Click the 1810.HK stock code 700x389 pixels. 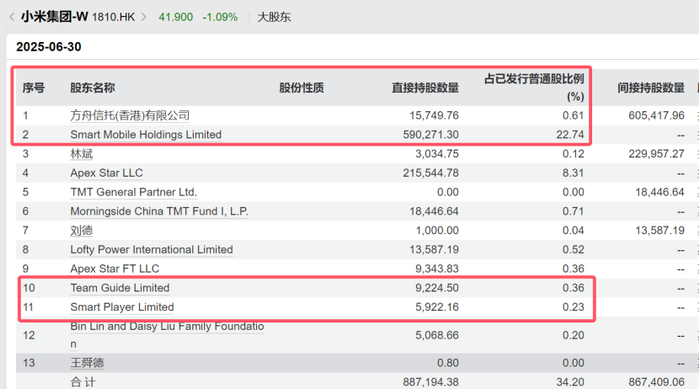(113, 17)
